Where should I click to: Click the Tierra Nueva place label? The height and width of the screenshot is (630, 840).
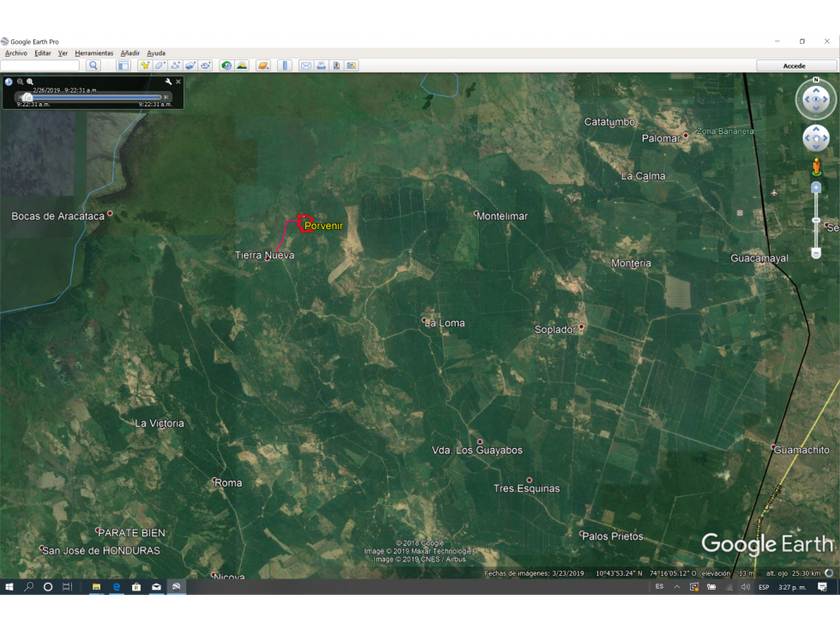(x=265, y=255)
